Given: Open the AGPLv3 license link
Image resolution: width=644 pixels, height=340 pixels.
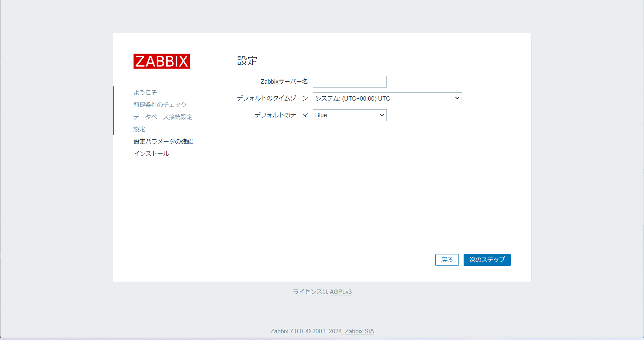Looking at the screenshot, I should point(340,292).
